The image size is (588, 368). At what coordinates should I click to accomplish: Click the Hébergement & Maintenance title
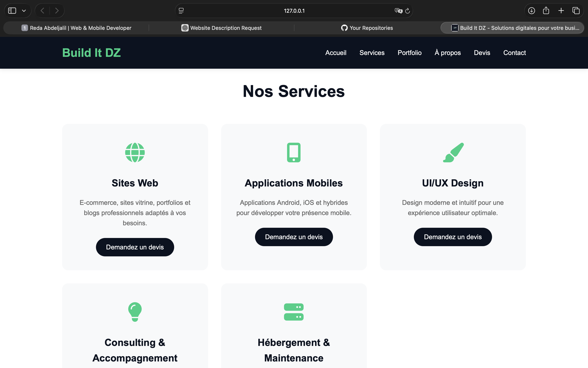tap(294, 350)
